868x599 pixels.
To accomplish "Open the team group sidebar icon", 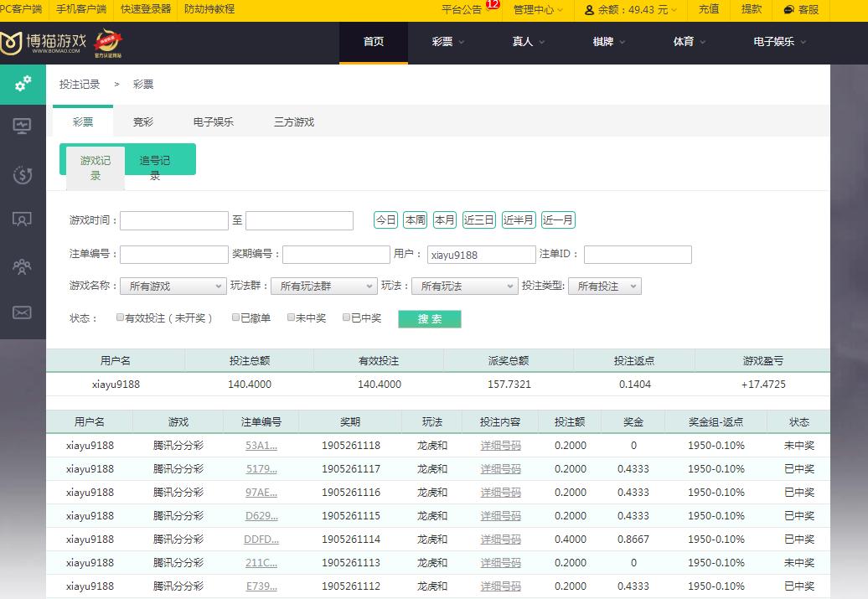I will pyautogui.click(x=22, y=267).
